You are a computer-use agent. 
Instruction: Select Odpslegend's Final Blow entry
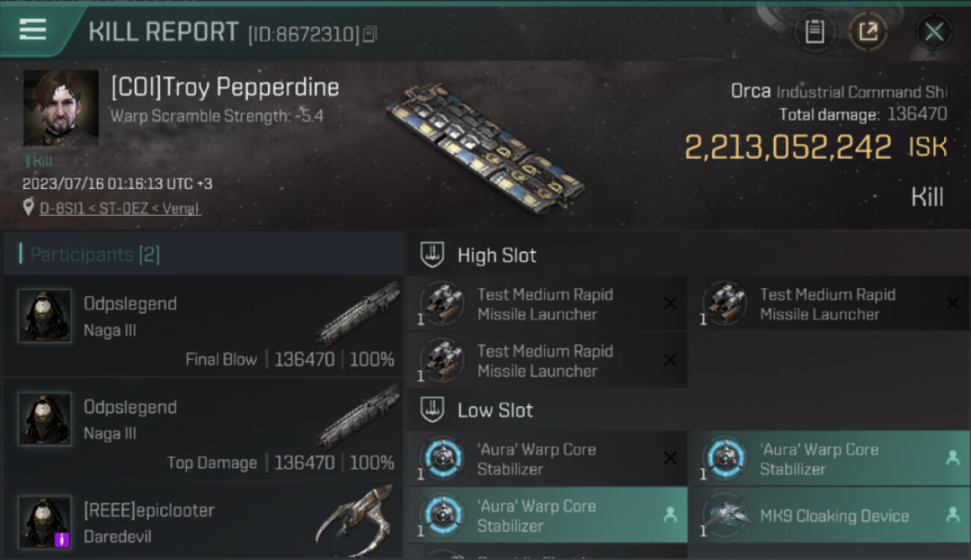point(203,325)
